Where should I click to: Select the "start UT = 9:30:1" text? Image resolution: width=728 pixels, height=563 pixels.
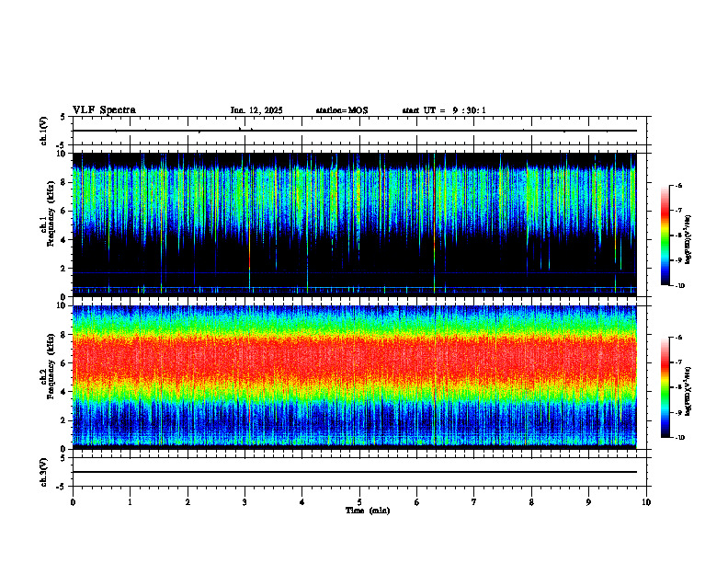(x=444, y=110)
